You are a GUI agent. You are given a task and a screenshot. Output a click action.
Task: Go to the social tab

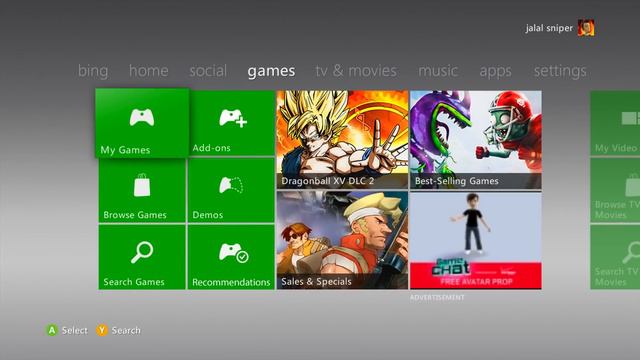(208, 71)
